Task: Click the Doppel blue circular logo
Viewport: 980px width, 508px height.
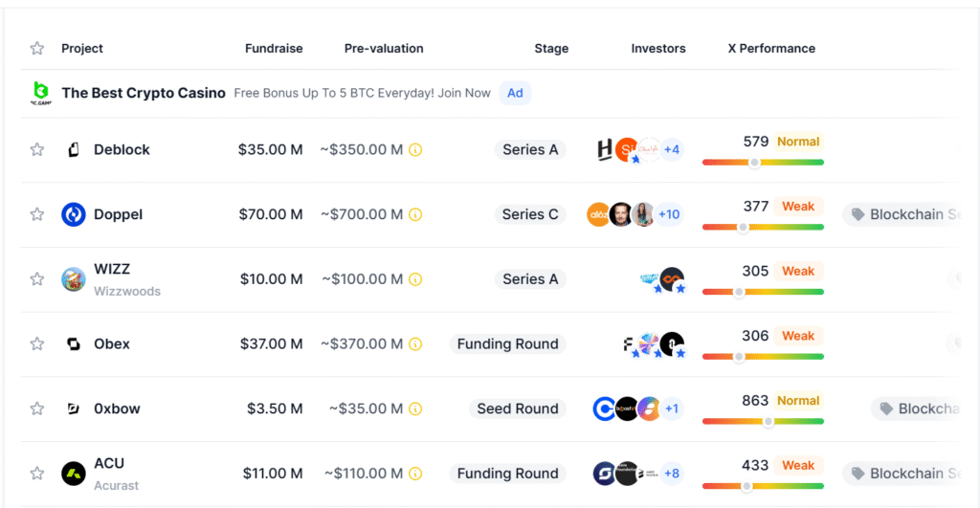Action: (x=74, y=214)
